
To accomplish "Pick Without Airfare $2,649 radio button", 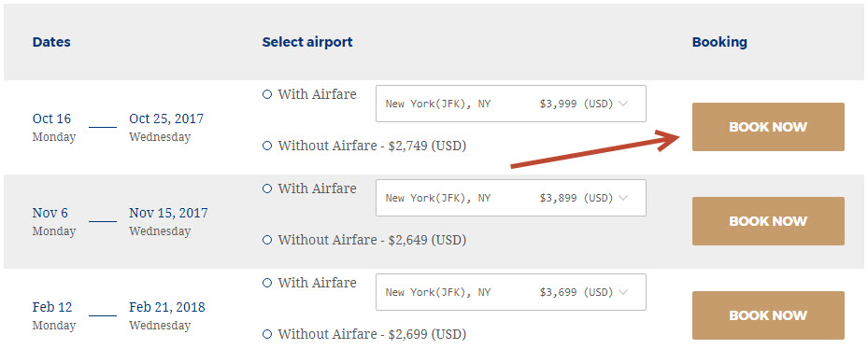I will (267, 240).
